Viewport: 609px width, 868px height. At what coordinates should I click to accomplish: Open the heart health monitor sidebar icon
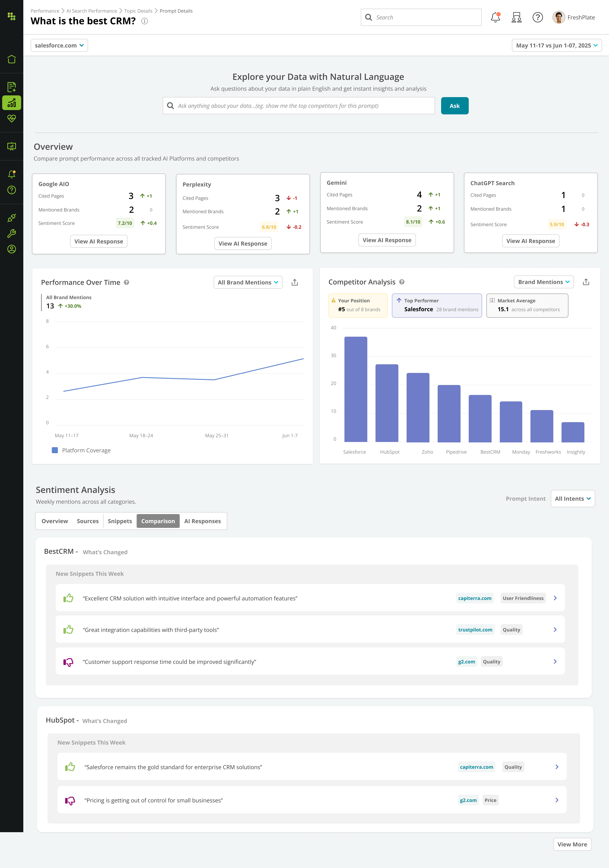(x=12, y=118)
